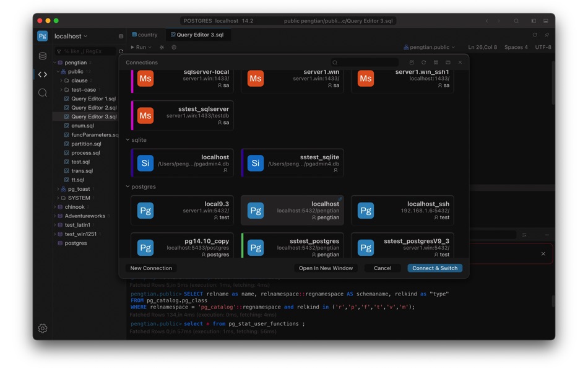Click the Pg logo icon in sidebar

tap(42, 36)
